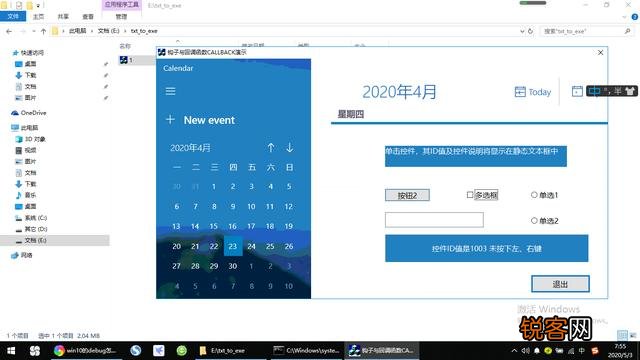Click the 退出 button
640x360 pixels.
pyautogui.click(x=560, y=284)
